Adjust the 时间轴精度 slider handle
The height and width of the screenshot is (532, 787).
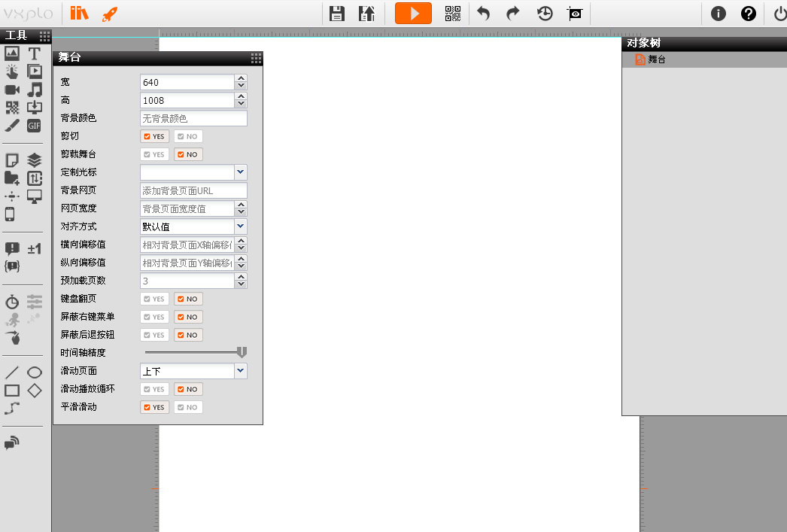pyautogui.click(x=242, y=352)
